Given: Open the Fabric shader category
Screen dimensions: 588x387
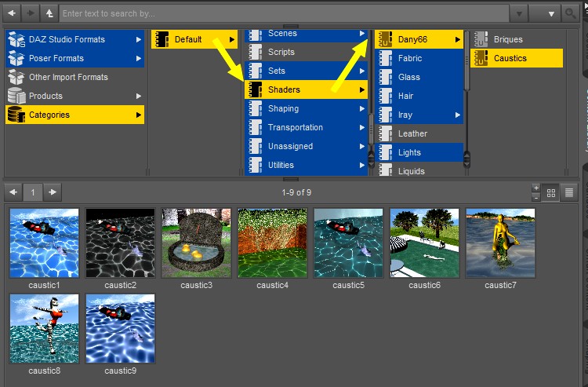Looking at the screenshot, I should click(x=419, y=58).
